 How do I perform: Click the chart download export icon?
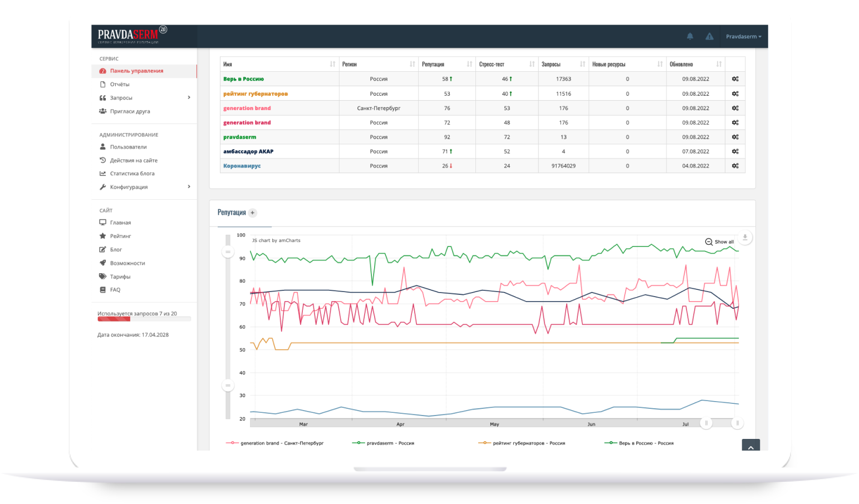point(745,237)
